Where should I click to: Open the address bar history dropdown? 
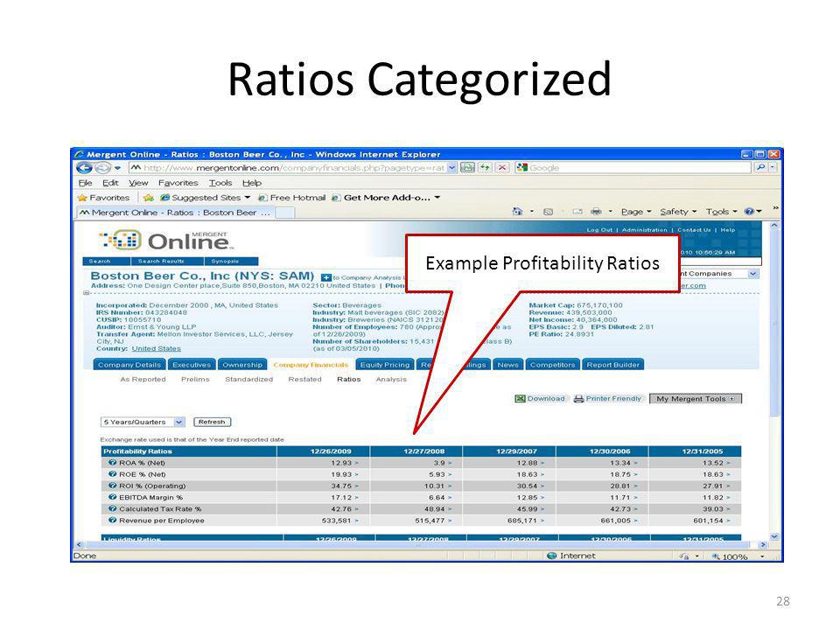pos(451,168)
